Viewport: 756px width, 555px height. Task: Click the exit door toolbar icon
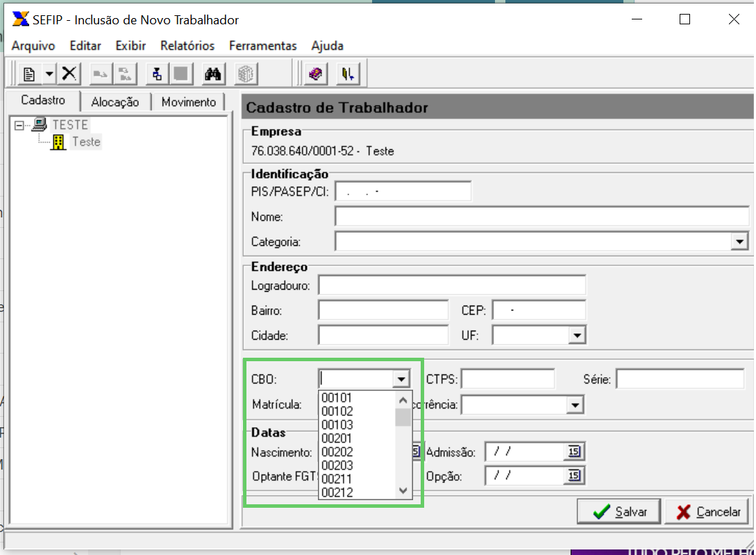[x=348, y=74]
